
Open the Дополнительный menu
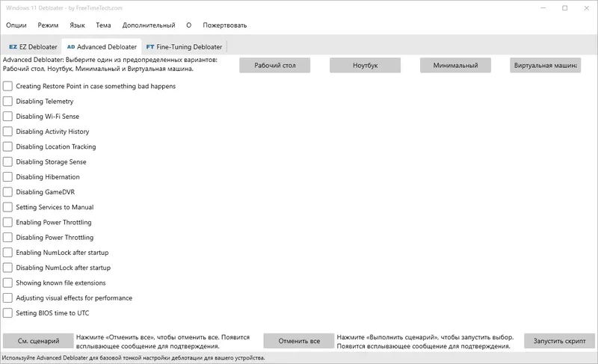[x=149, y=25]
